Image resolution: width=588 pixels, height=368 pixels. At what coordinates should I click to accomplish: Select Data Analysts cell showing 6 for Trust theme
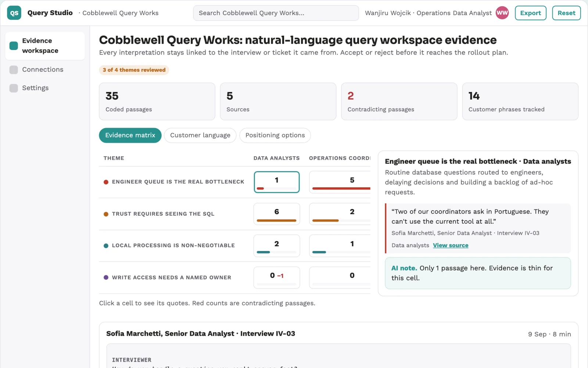[277, 214]
